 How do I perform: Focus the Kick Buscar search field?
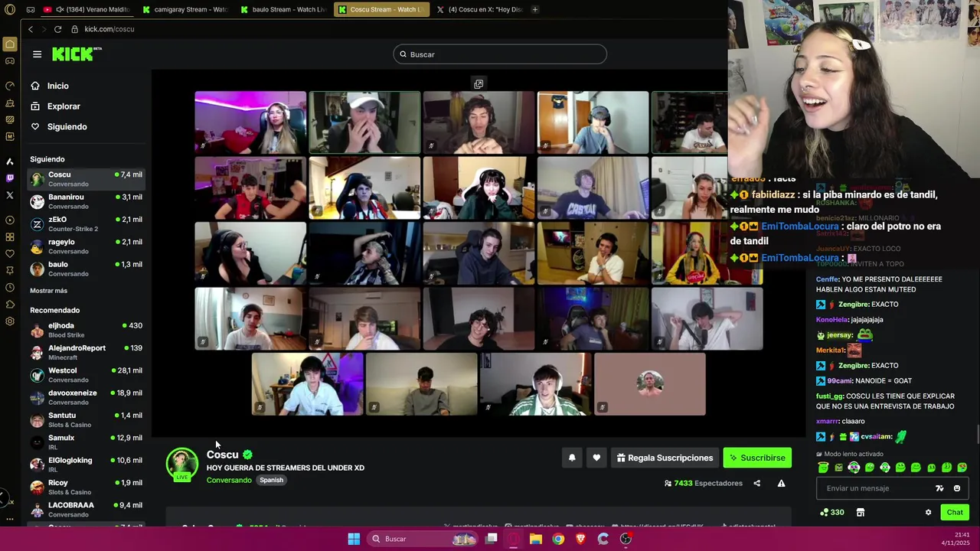click(x=500, y=54)
